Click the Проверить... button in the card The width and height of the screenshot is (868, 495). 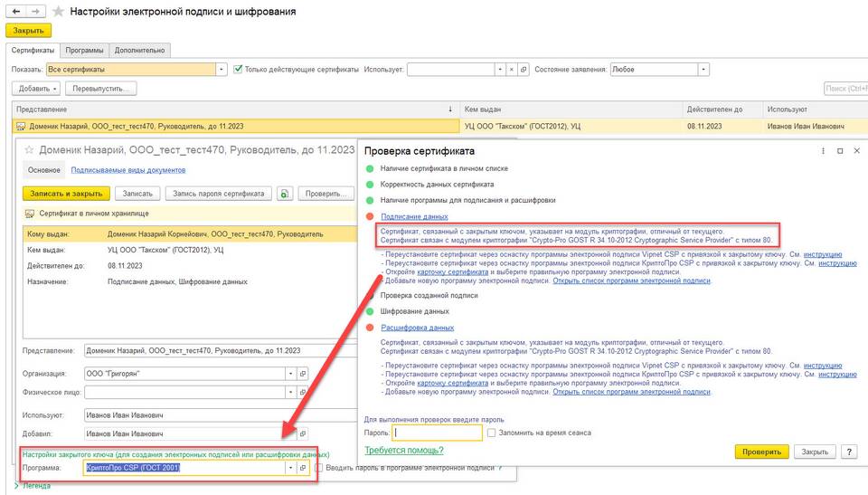click(326, 194)
